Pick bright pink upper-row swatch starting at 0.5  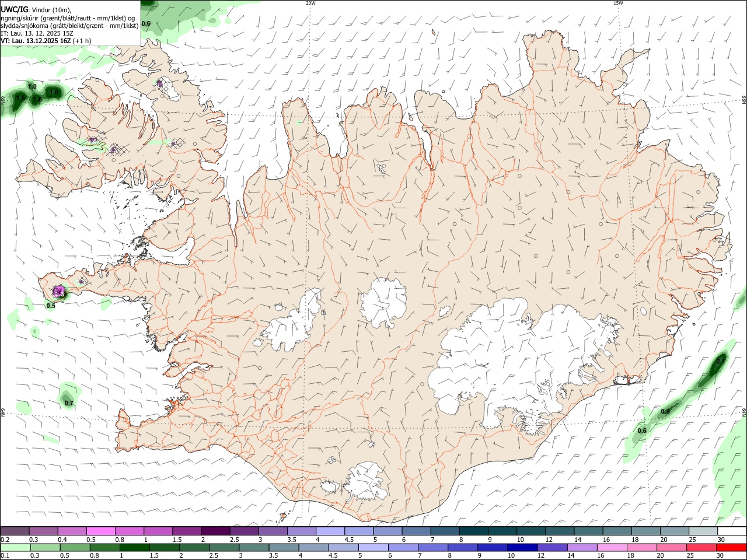point(101,531)
